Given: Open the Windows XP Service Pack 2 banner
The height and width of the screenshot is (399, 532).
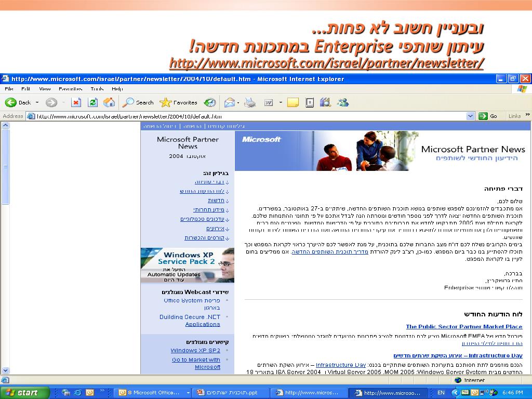Looking at the screenshot, I should [187, 265].
